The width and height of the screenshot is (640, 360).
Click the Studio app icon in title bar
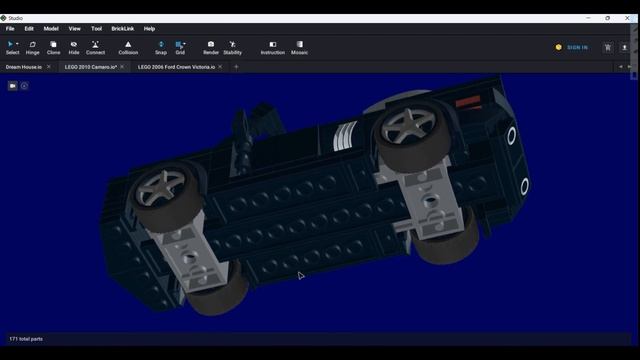(4, 18)
